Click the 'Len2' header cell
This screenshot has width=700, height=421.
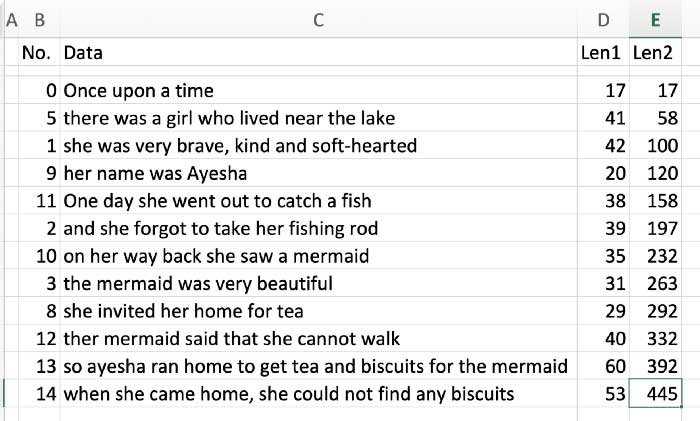[655, 53]
